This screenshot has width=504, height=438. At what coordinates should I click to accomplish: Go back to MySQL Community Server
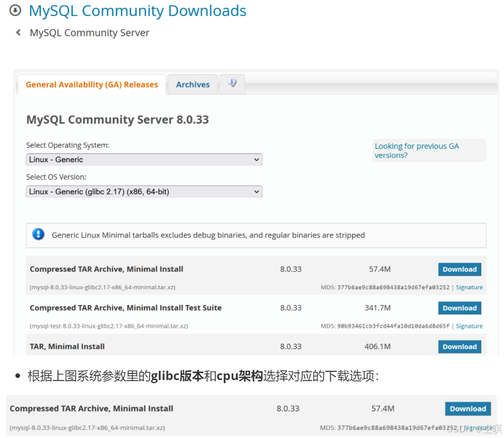(89, 33)
